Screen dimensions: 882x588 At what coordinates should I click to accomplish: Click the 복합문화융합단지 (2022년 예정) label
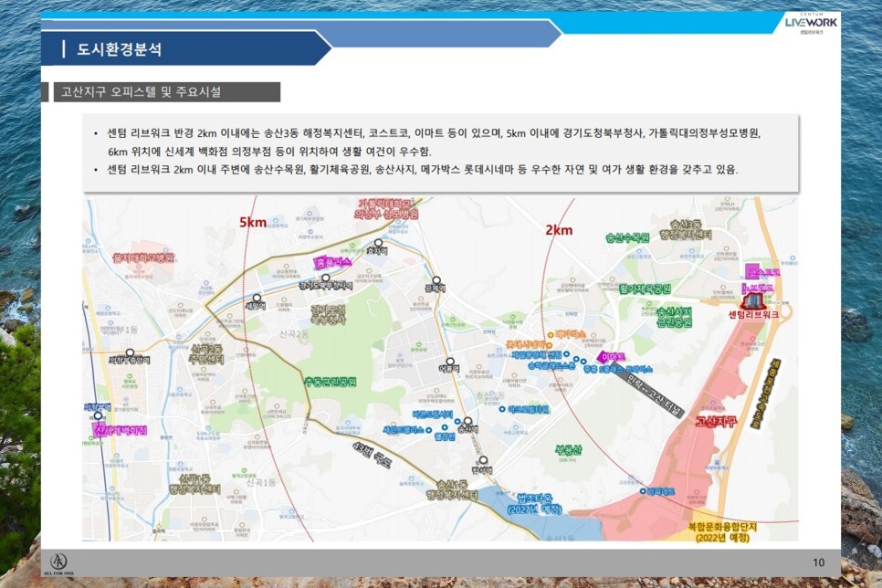tap(723, 532)
